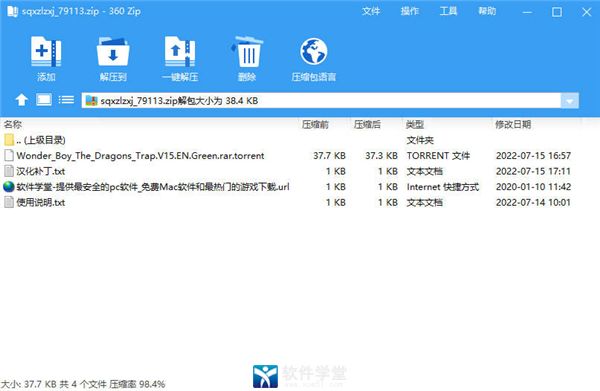Viewport: 600px width, 391px height.
Task: Select the 汉化补丁.txt file name
Action: (x=41, y=171)
